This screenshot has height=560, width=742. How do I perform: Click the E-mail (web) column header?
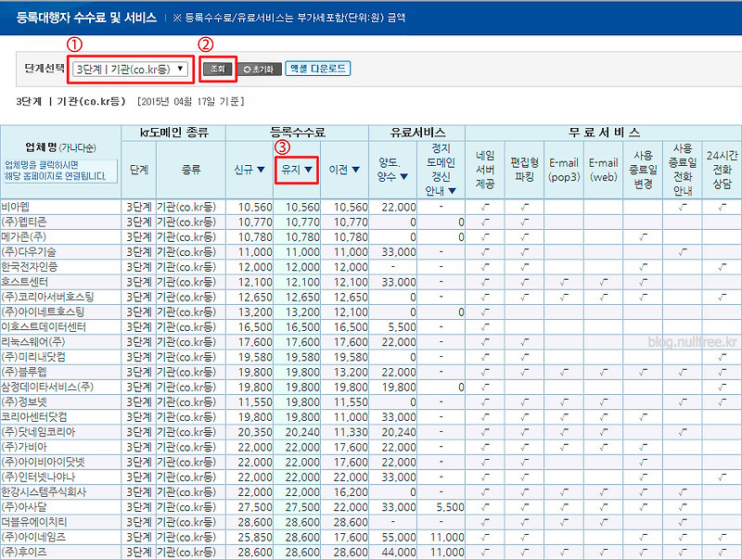(604, 170)
